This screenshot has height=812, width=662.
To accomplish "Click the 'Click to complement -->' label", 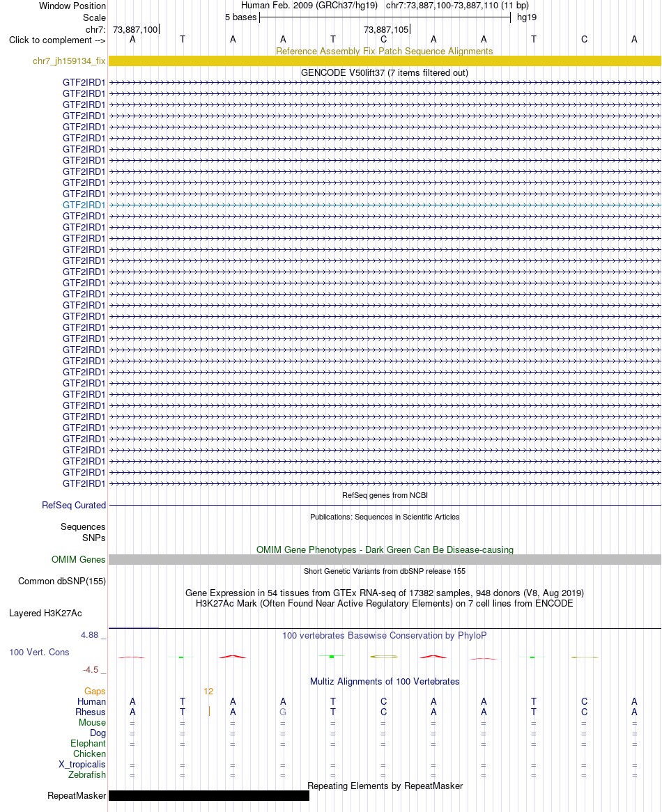I will pyautogui.click(x=57, y=40).
